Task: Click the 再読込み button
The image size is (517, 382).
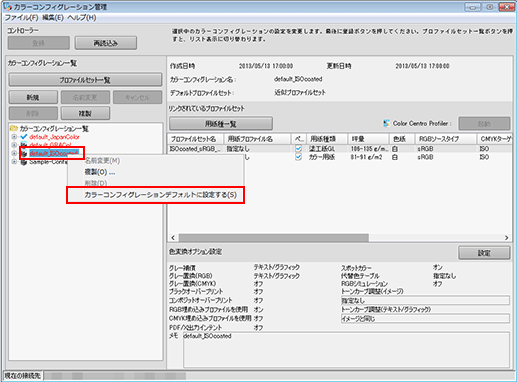Action: click(x=106, y=43)
